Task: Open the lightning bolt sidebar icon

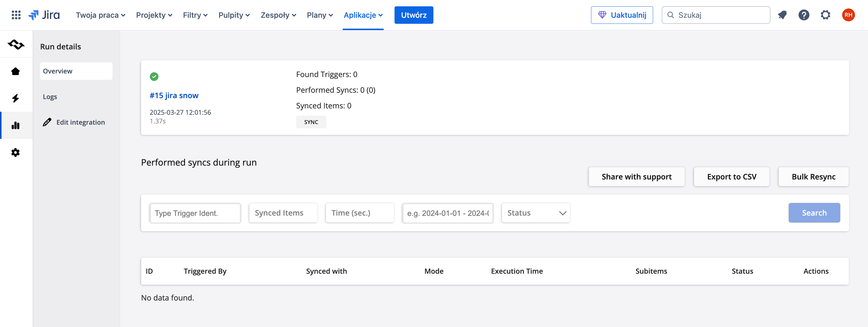Action: [x=15, y=98]
